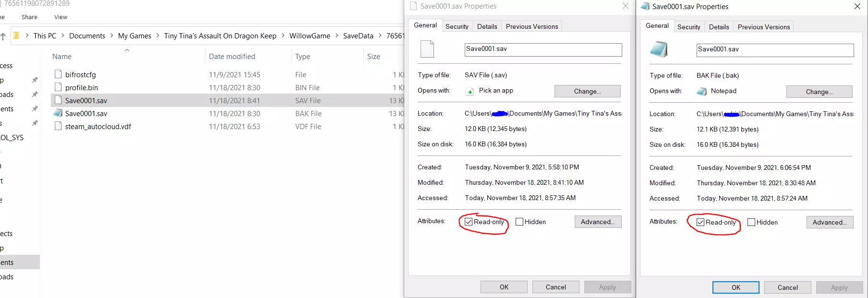Expand the chevron after My Games in the breadcrumb
Image resolution: width=868 pixels, height=298 pixels.
(157, 36)
